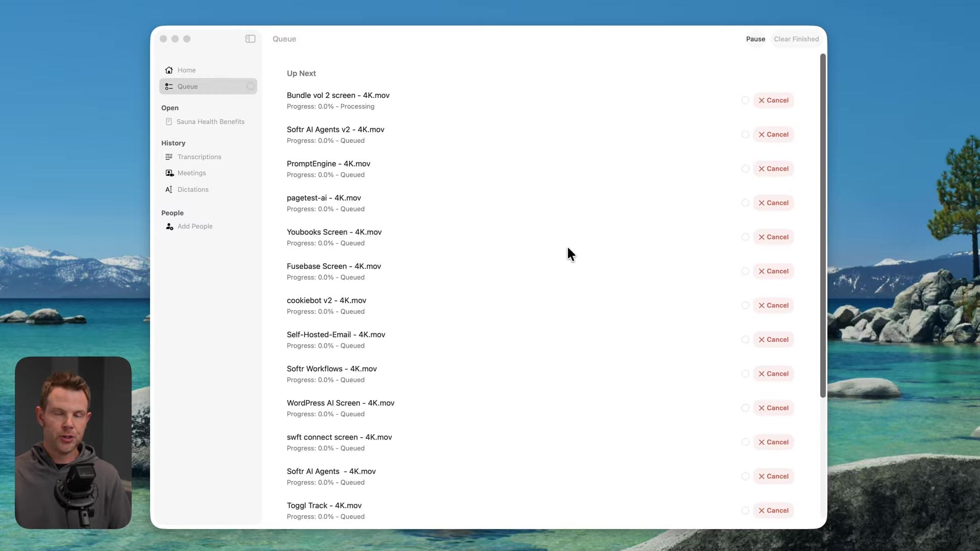
Task: Click the presenter webcam thumbnail
Action: 73,442
